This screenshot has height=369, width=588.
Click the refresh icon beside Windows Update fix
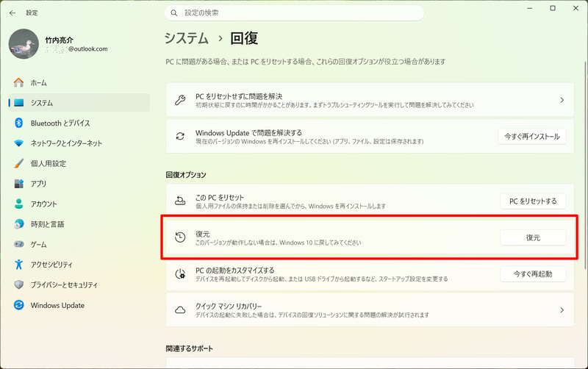click(180, 136)
